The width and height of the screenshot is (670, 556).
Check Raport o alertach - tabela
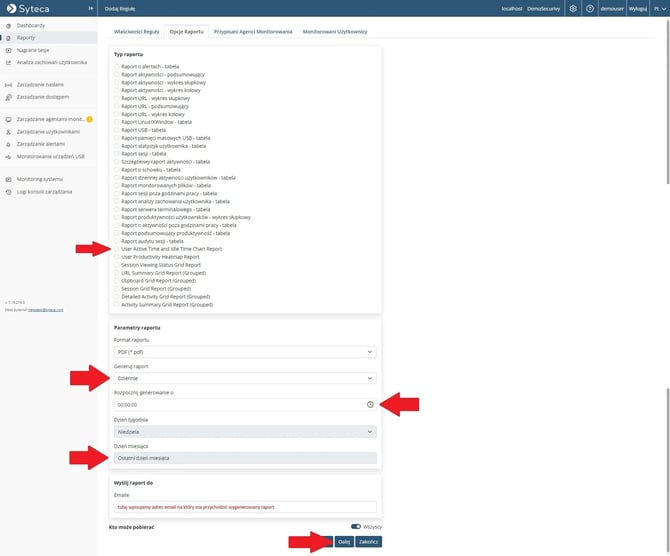(x=117, y=66)
